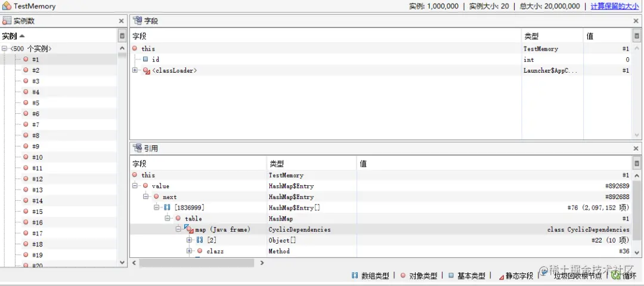The image size is (644, 286).
Task: Click the instance list vertical scrollbar
Action: pos(122,154)
